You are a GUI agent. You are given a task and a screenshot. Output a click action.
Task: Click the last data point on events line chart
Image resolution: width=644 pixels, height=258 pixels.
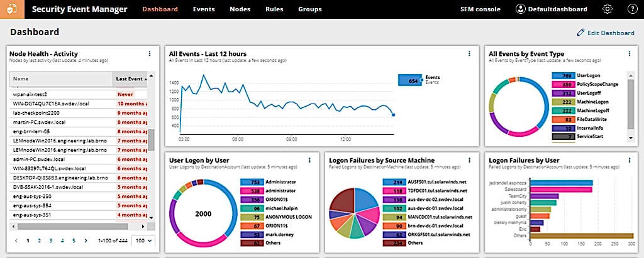[x=393, y=115]
